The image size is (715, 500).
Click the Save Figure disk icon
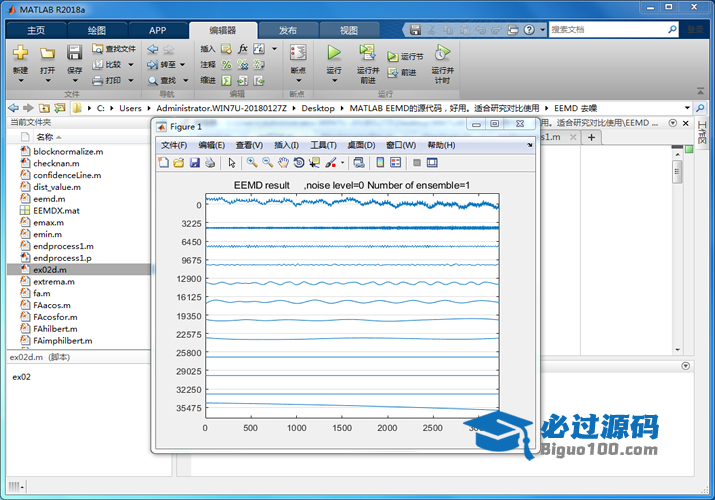(195, 162)
